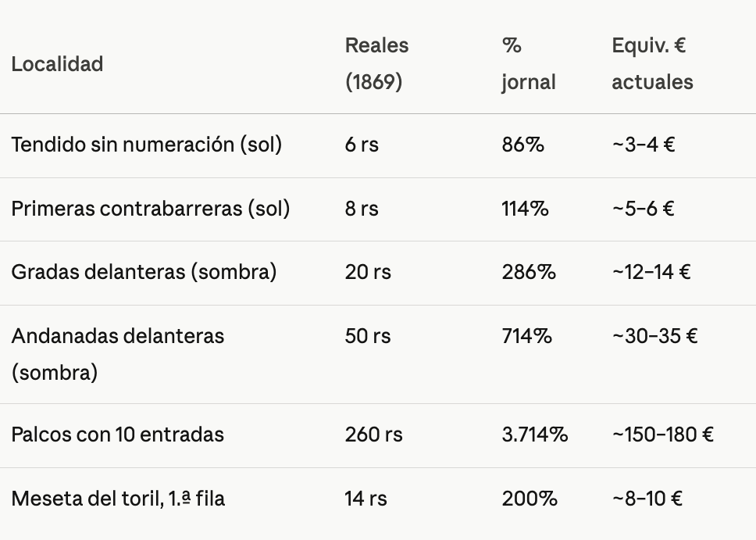The width and height of the screenshot is (756, 540).
Task: Click the 286% jornal value
Action: [529, 272]
